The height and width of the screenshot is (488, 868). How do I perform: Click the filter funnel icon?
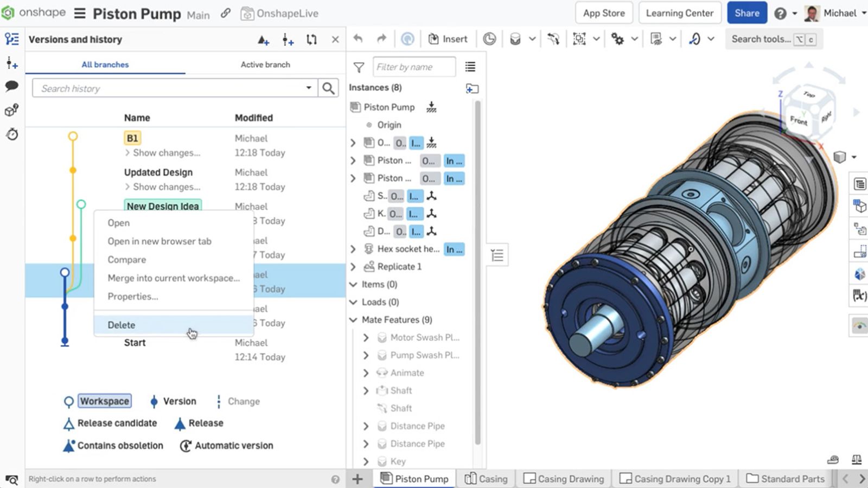(x=359, y=67)
